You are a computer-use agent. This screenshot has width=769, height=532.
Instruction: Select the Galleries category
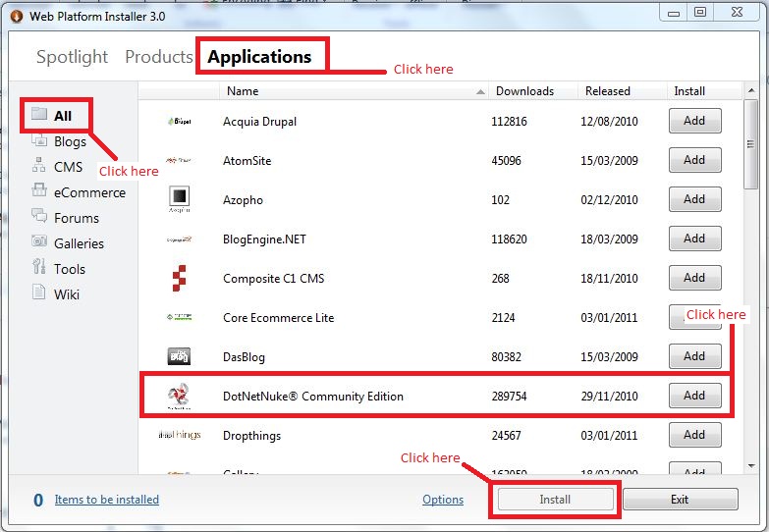[x=79, y=243]
